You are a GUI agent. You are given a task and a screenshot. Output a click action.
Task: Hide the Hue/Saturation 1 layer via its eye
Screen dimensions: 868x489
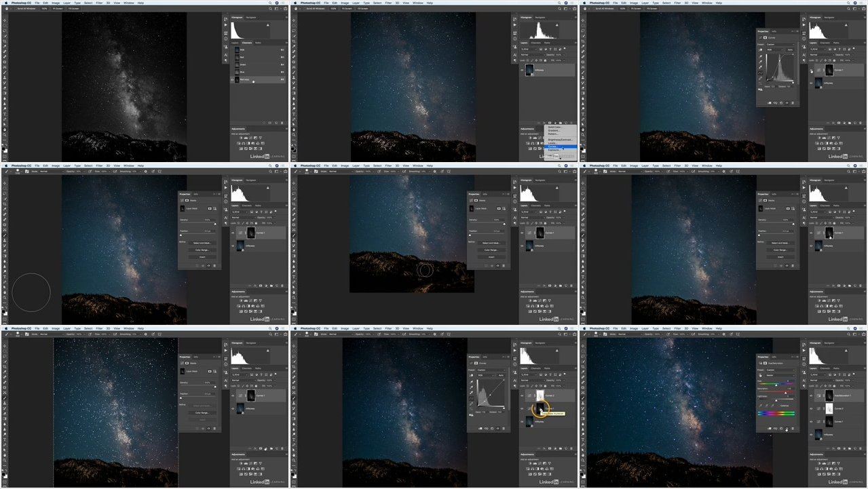[811, 396]
